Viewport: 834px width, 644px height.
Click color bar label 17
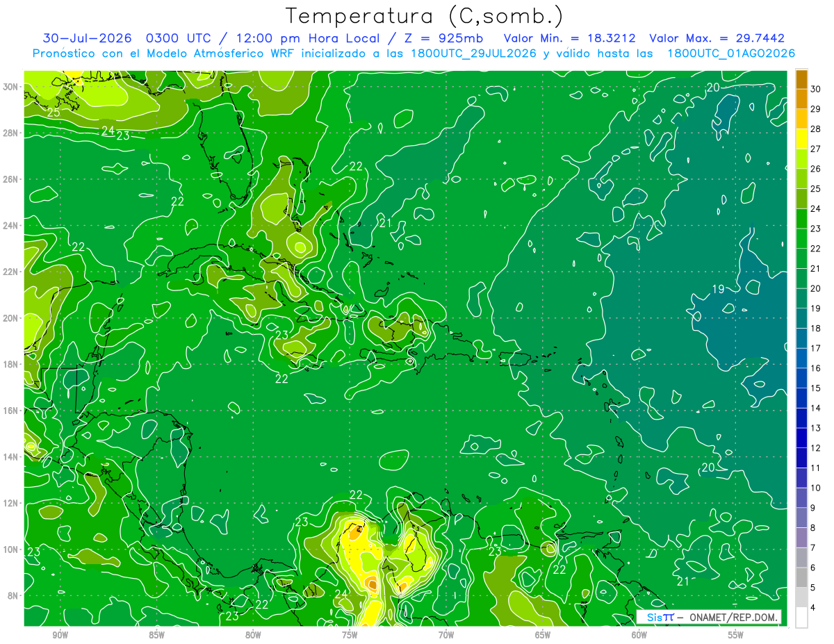(815, 348)
